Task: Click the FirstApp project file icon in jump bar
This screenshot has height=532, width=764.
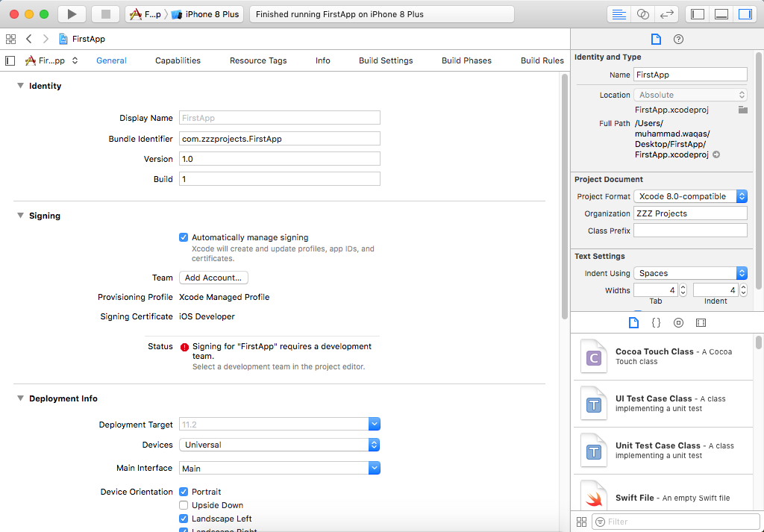Action: tap(63, 39)
